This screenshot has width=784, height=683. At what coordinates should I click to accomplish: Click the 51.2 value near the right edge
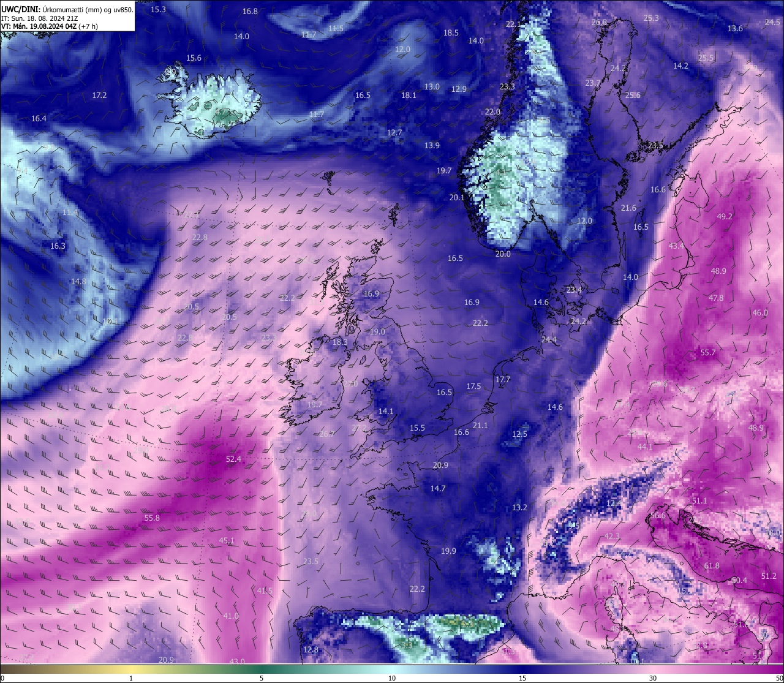pyautogui.click(x=769, y=576)
